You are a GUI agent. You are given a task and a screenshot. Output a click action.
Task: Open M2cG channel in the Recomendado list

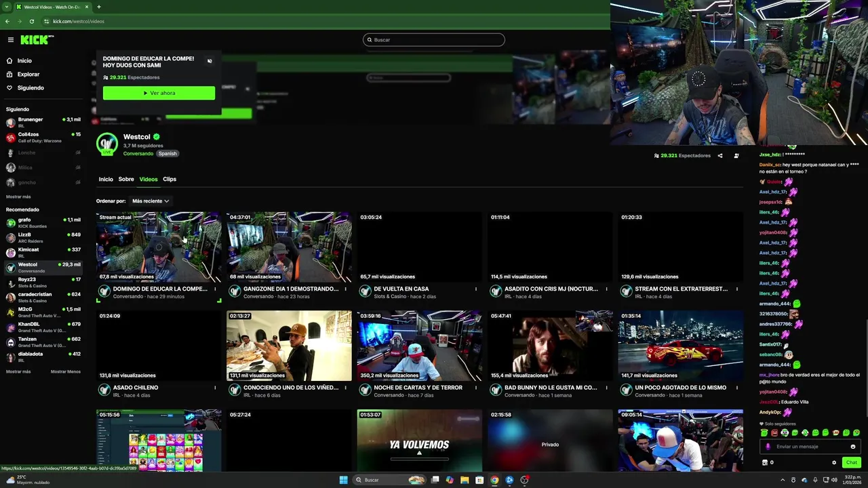[43, 312]
